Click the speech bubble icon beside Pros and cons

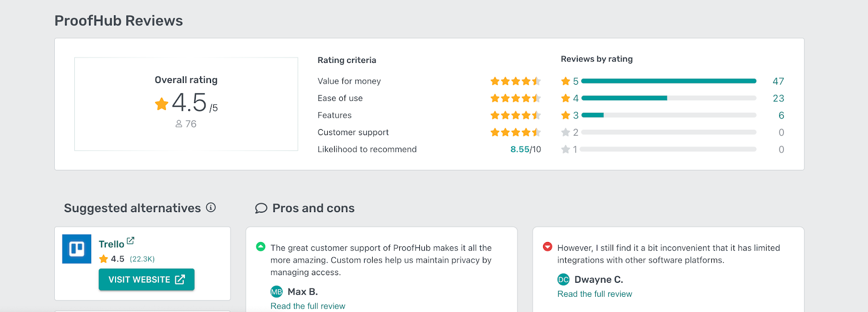pos(261,208)
